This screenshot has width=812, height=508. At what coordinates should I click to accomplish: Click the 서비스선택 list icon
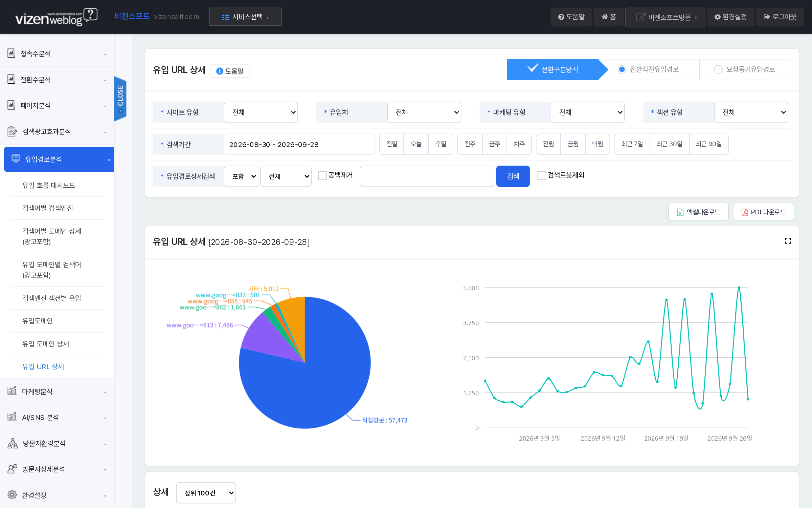point(226,17)
